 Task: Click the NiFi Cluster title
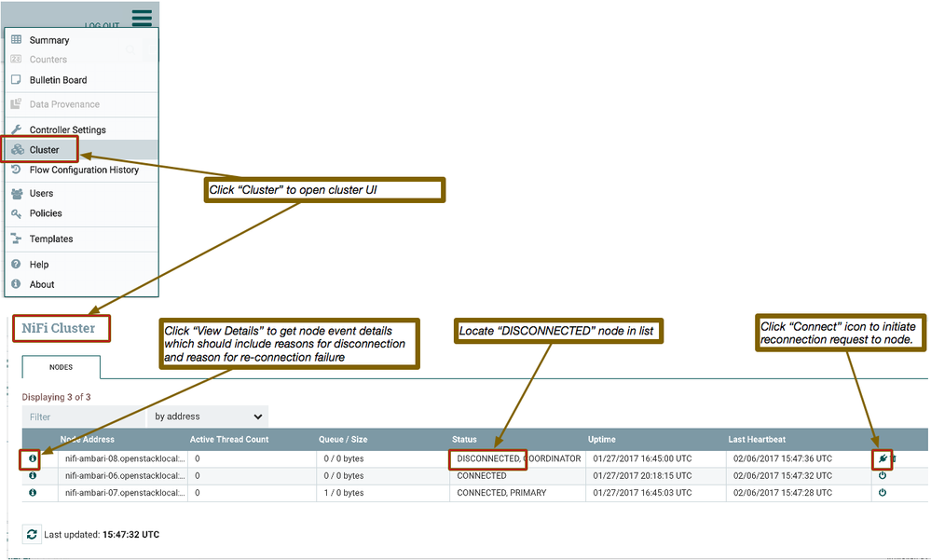[58, 328]
